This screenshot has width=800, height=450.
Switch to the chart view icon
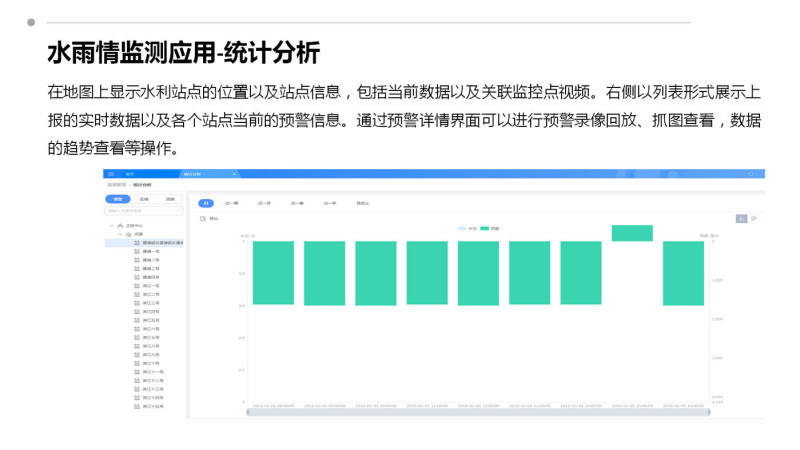click(741, 217)
